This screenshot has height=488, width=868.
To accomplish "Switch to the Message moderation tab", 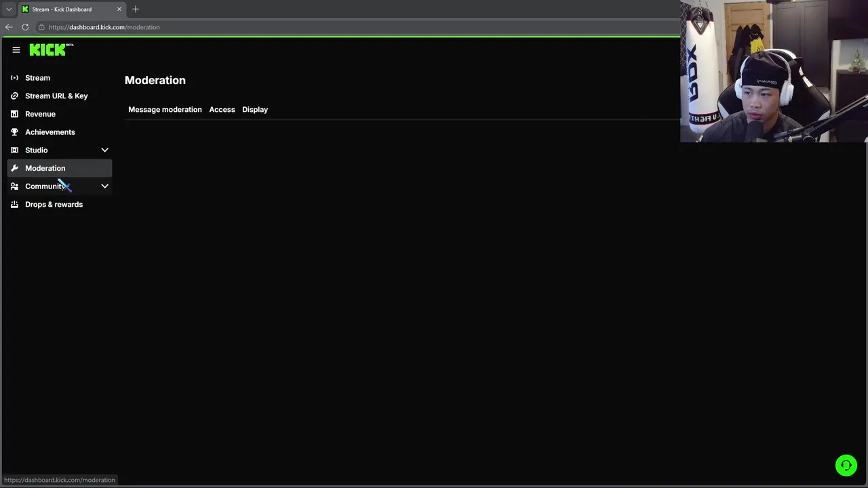I will 165,109.
